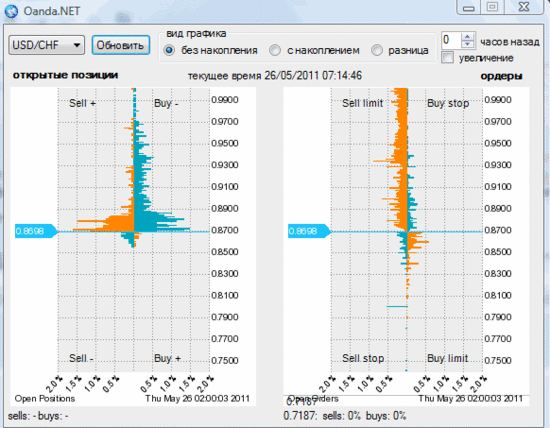Click the Sell + label on positions chart
550x428 pixels.
[x=82, y=103]
